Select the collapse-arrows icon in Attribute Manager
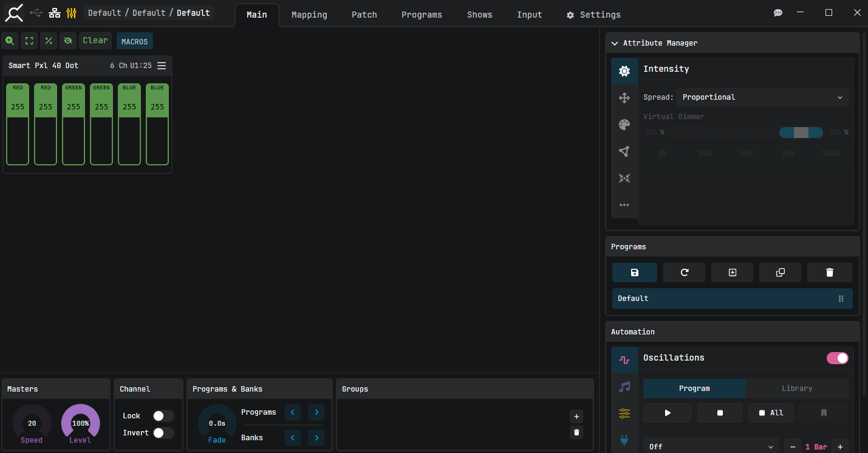The height and width of the screenshot is (453, 868). coord(624,178)
